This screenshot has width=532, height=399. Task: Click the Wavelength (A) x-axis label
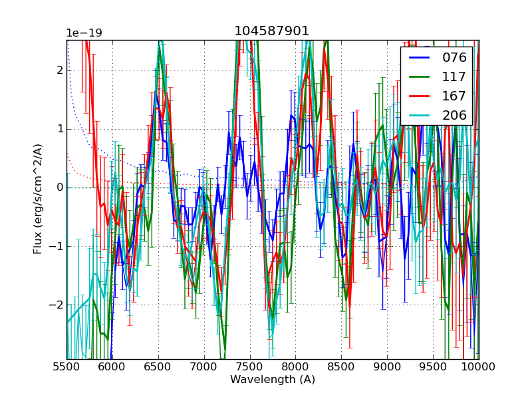(273, 380)
